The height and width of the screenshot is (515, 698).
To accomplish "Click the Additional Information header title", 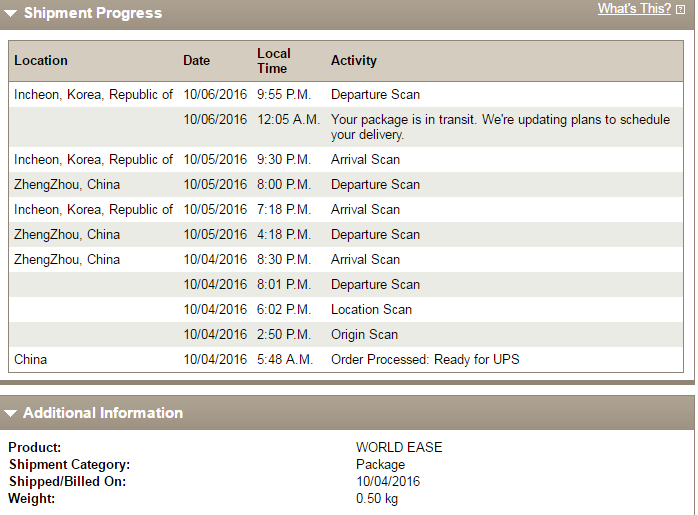I will (103, 412).
